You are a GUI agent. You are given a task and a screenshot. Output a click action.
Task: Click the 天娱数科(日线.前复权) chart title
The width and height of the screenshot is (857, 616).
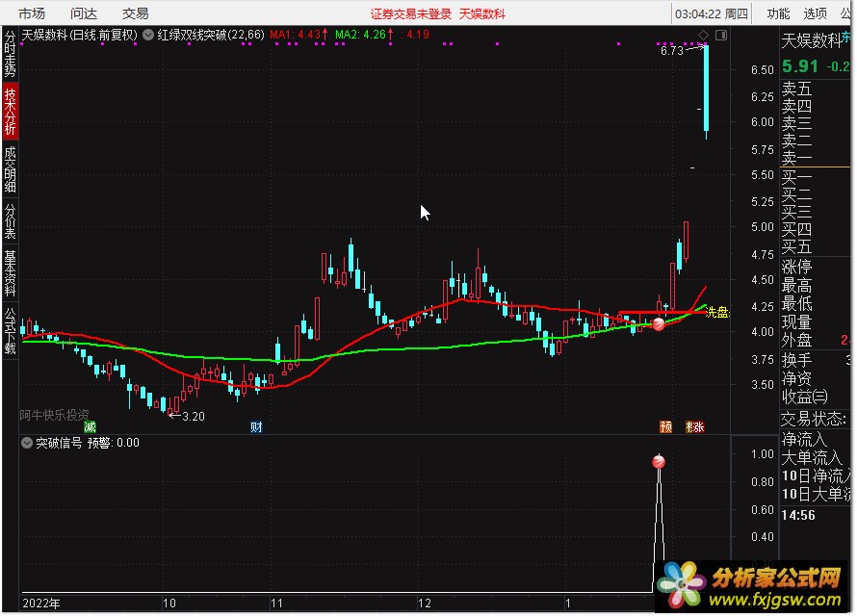click(79, 35)
